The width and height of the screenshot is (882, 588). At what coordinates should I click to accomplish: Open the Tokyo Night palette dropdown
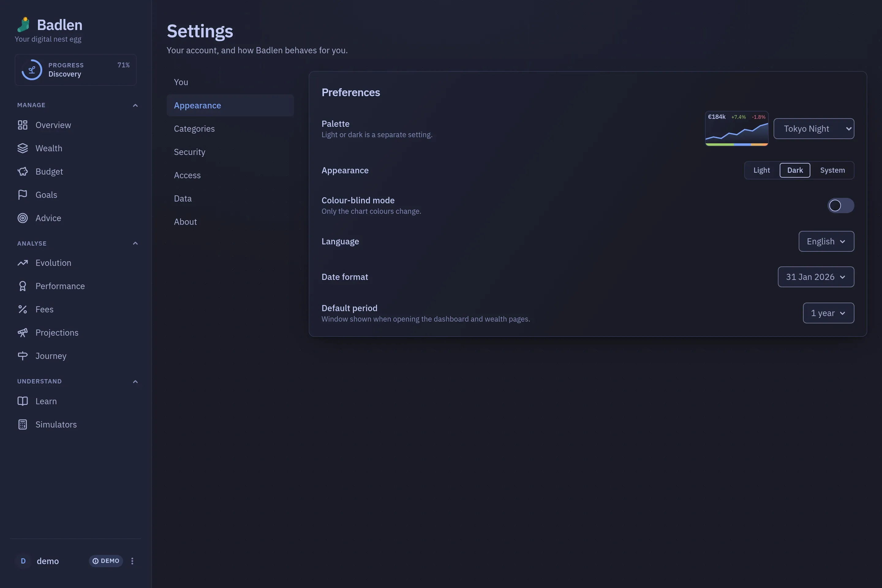(814, 129)
